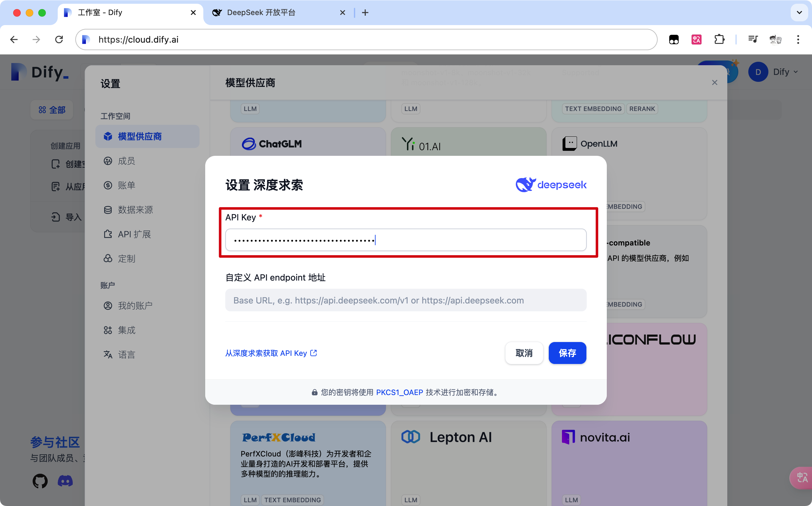
Task: Click the 账单 dollar icon
Action: coord(108,185)
